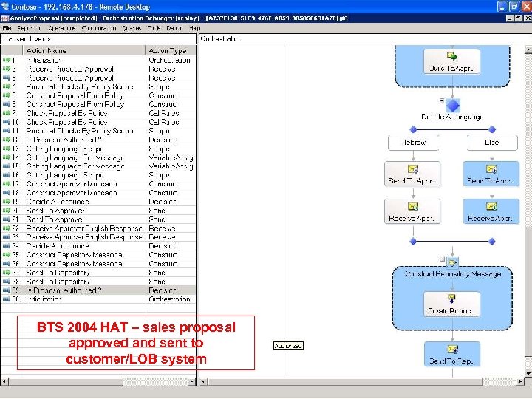This screenshot has width=532, height=399.
Task: Click the Tracked Events scroll left arrow
Action: click(4, 382)
